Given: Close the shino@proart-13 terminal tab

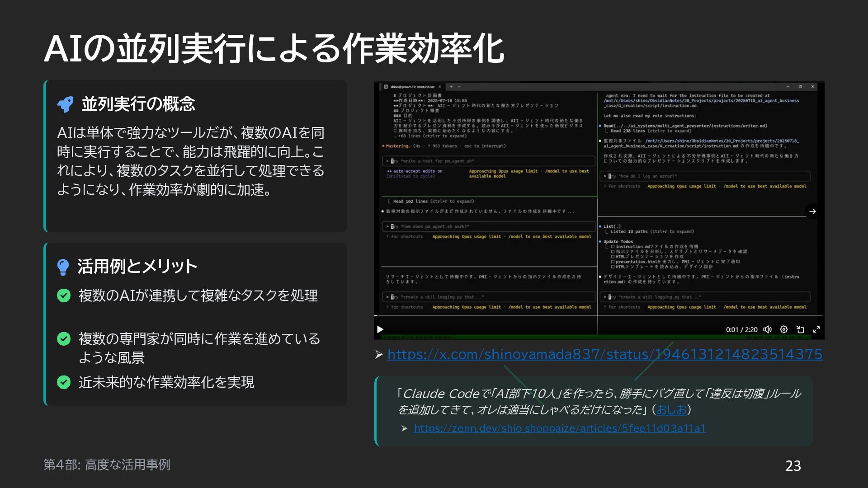Looking at the screenshot, I should tap(440, 87).
